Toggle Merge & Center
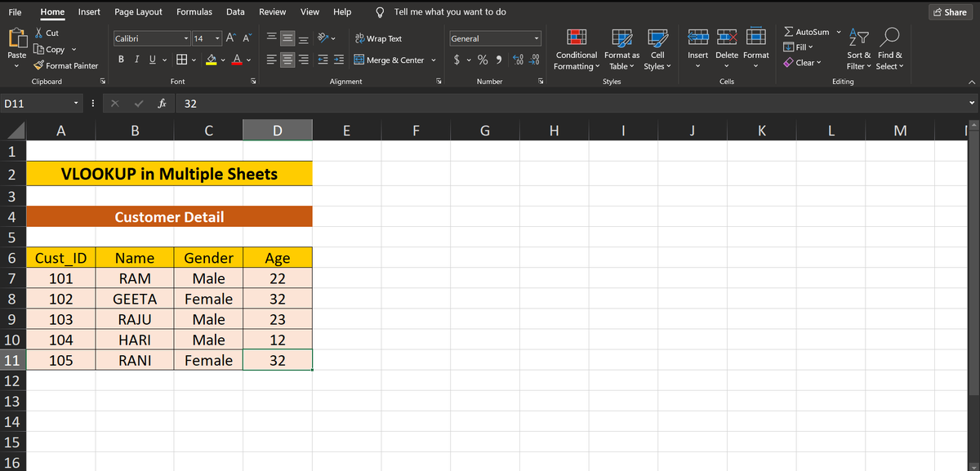980x471 pixels. (x=390, y=60)
